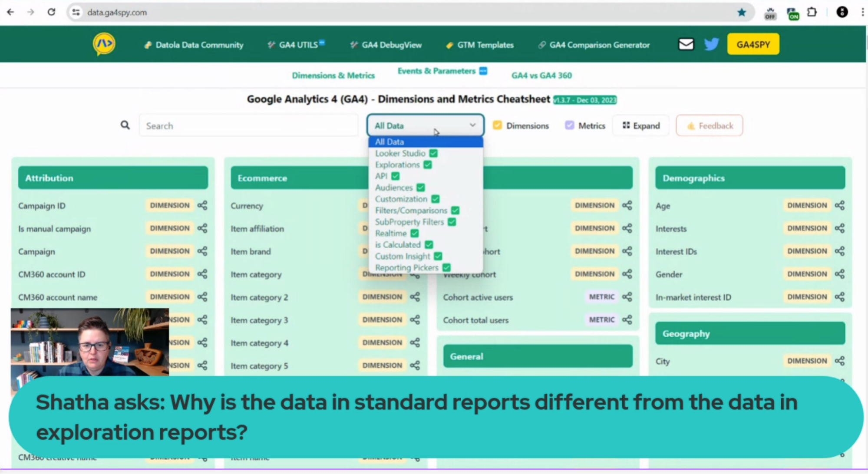This screenshot has width=868, height=474.
Task: Click the Interest IDs text
Action: [676, 252]
